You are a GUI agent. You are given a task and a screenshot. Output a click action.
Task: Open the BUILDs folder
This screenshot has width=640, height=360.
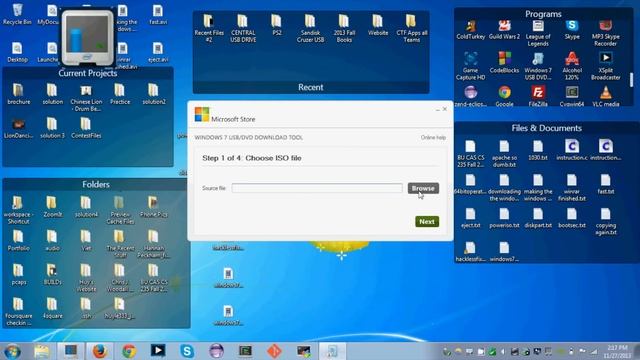pyautogui.click(x=52, y=274)
